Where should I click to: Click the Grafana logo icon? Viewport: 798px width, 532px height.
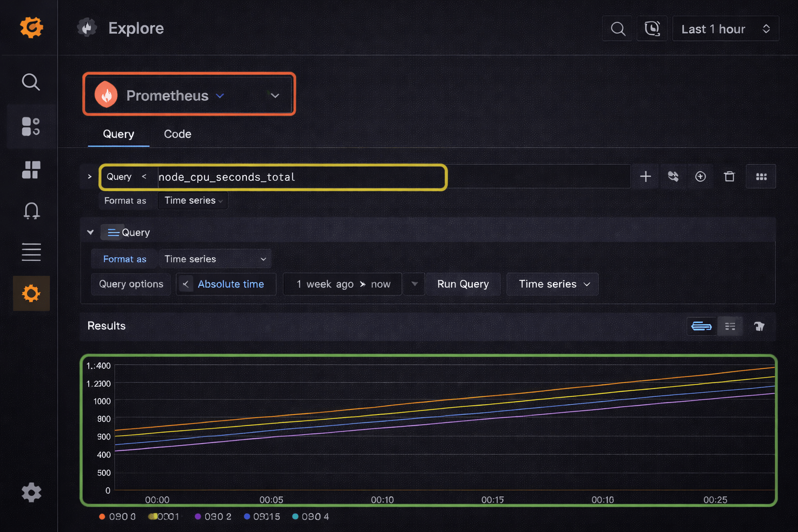click(x=31, y=28)
